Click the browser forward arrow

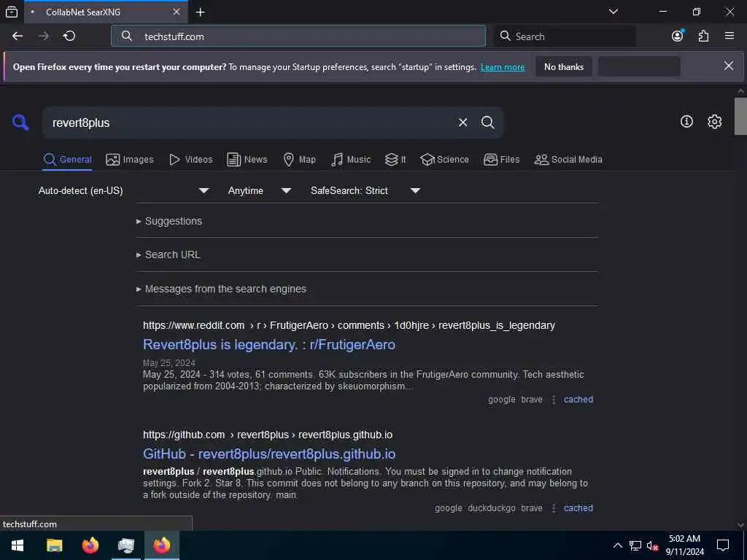(x=43, y=36)
